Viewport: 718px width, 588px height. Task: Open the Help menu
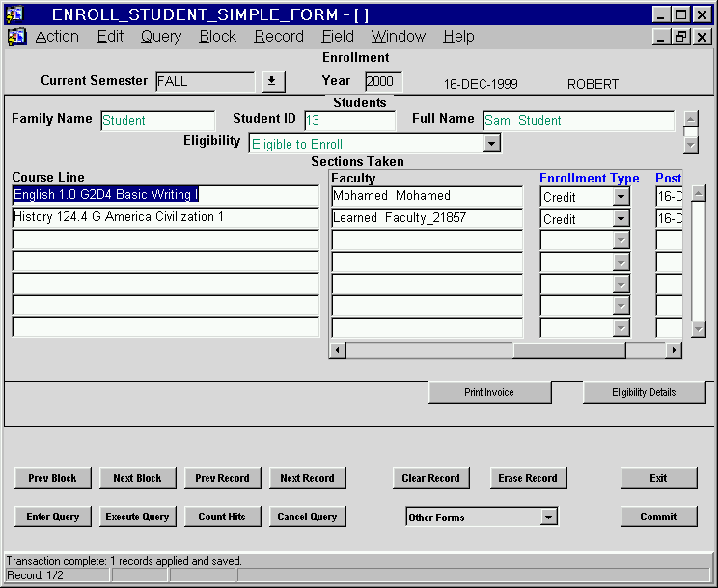pyautogui.click(x=458, y=36)
